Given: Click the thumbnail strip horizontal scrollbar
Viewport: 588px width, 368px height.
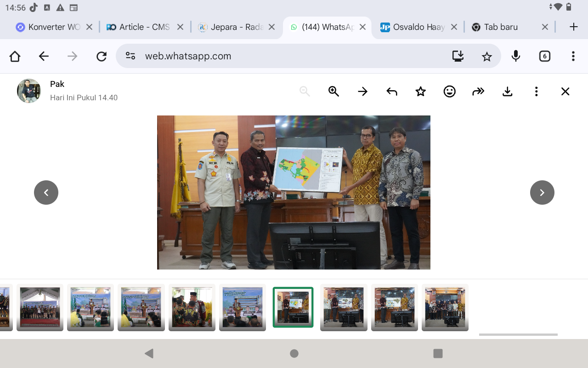Looking at the screenshot, I should click(x=518, y=334).
